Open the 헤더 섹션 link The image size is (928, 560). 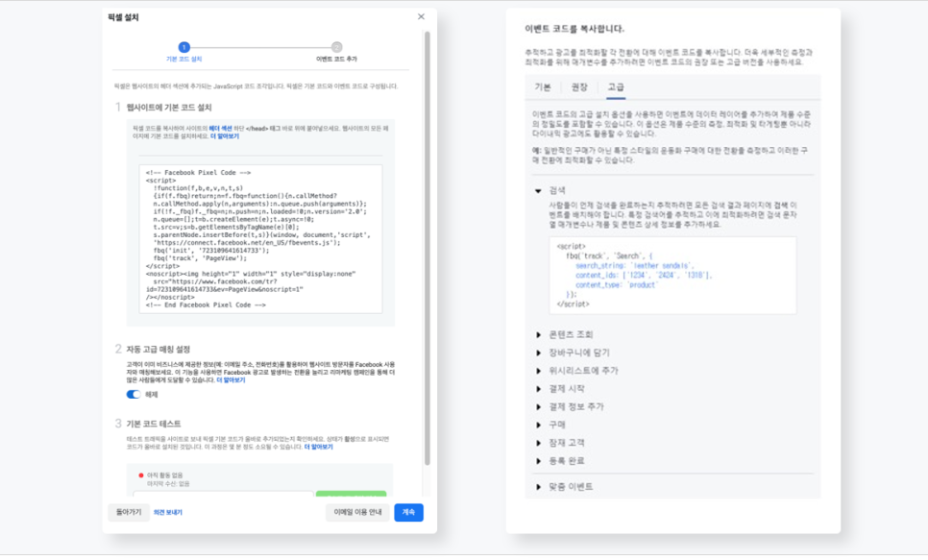pos(220,129)
